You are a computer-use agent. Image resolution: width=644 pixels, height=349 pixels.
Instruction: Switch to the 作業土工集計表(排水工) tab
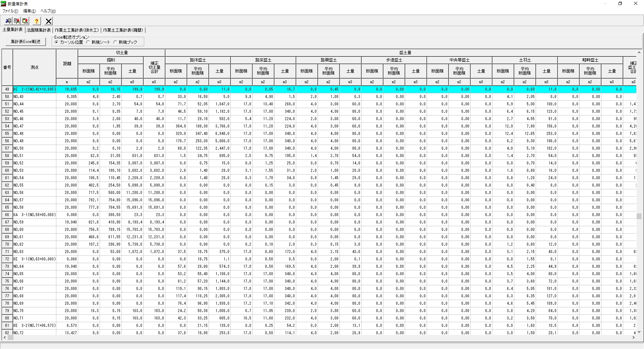[x=77, y=30]
